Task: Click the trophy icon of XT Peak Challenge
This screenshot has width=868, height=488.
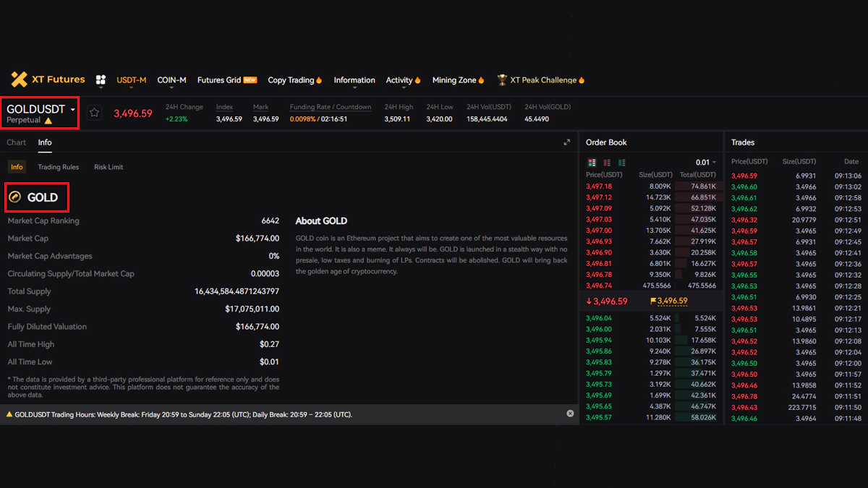Action: pyautogui.click(x=502, y=80)
